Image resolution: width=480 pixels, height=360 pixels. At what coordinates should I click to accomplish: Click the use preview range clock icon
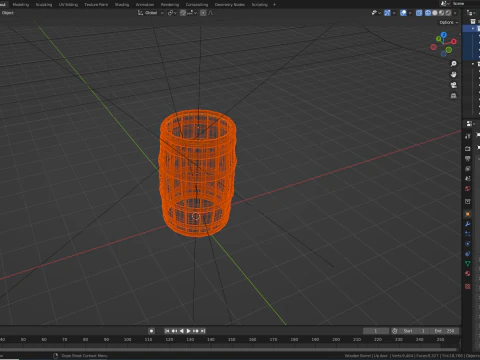395,331
